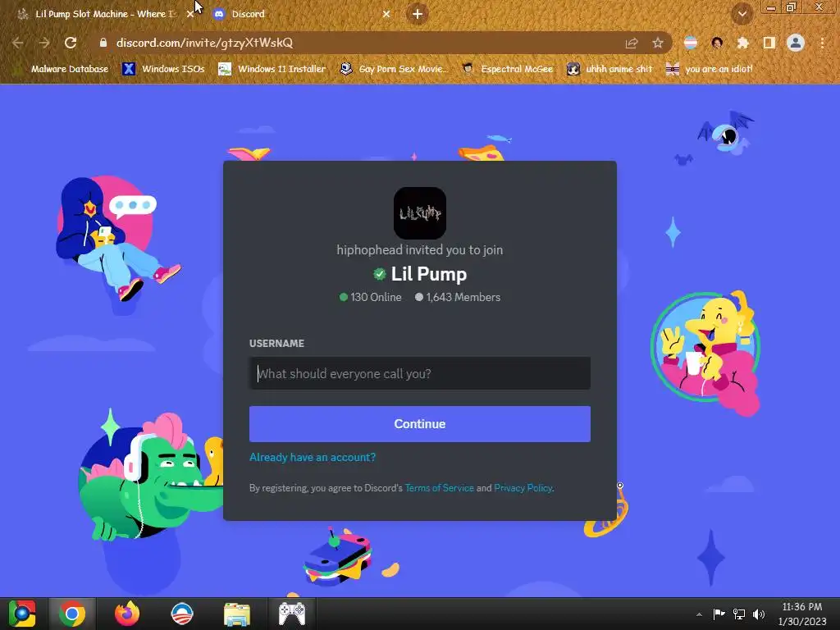Close the Discord tab

point(386,14)
